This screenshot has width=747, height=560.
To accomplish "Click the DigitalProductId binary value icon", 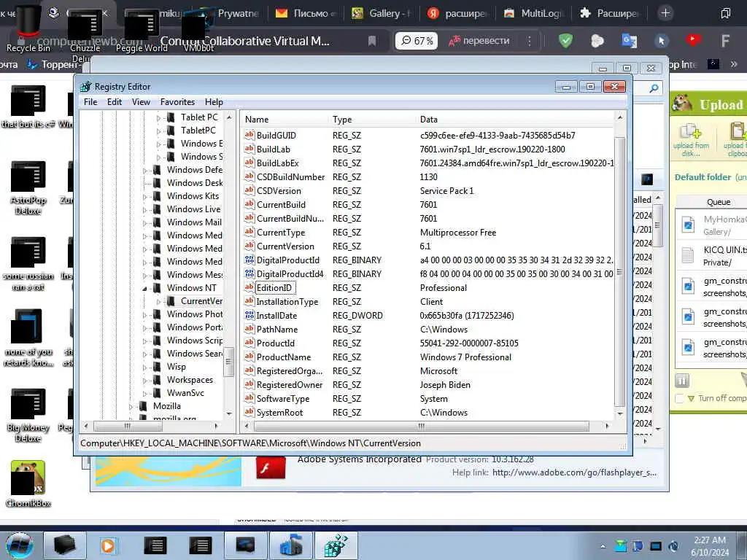I will (x=249, y=260).
